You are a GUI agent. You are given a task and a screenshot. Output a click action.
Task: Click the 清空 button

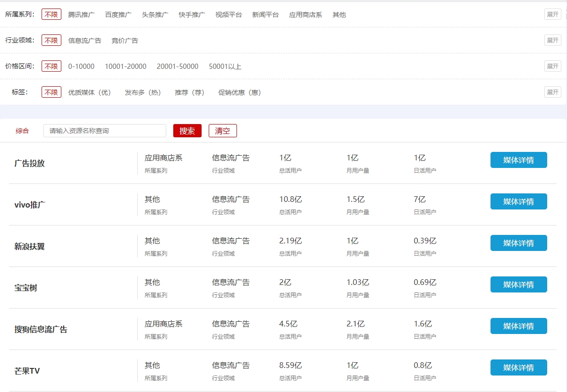[222, 131]
